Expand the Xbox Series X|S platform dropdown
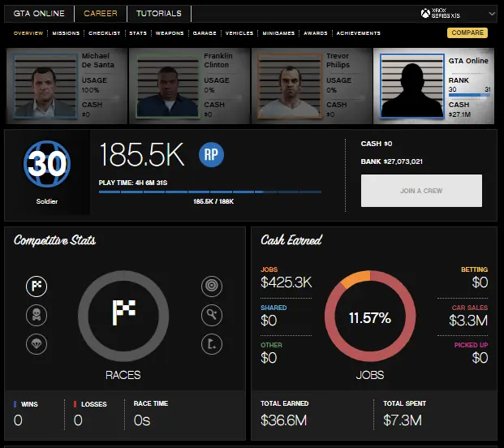The width and height of the screenshot is (504, 448). click(x=492, y=14)
